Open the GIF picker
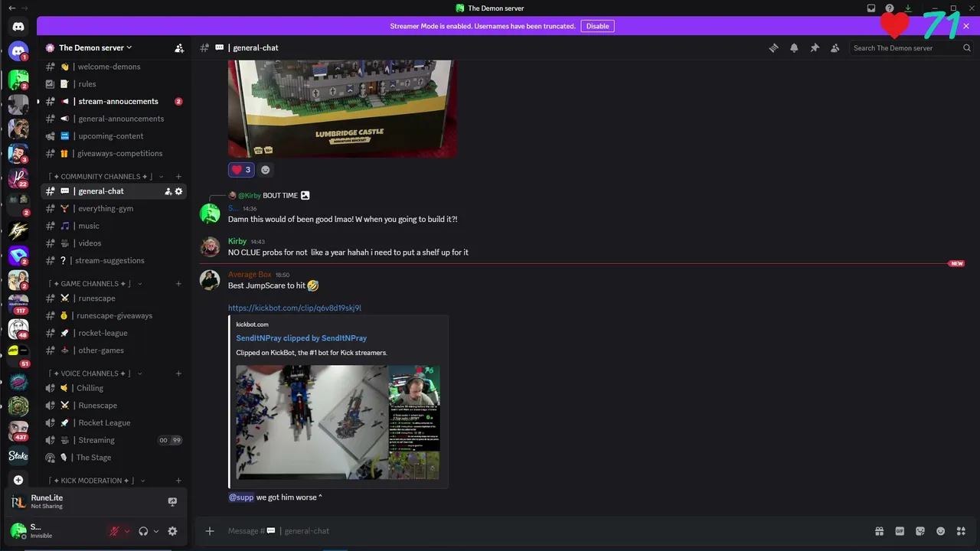 click(900, 531)
